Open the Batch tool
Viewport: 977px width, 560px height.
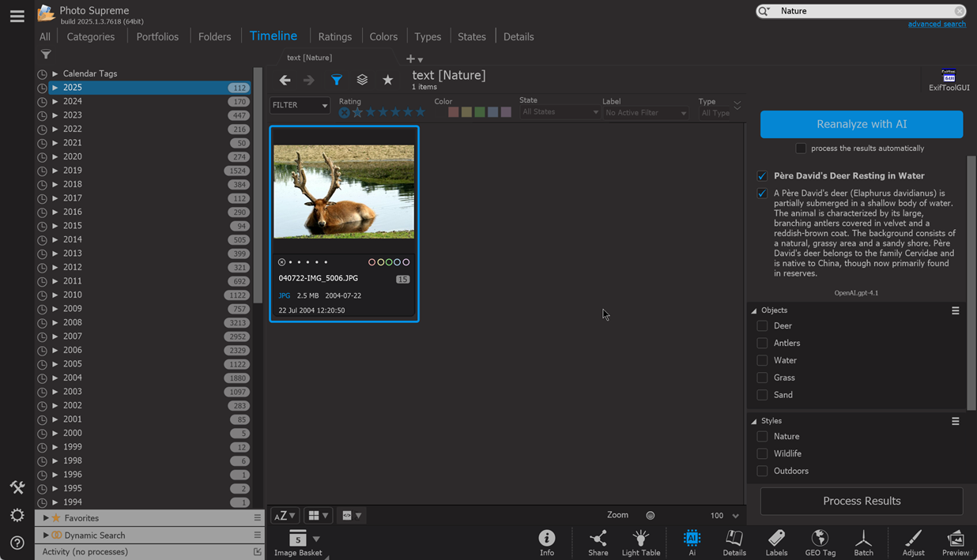(863, 543)
